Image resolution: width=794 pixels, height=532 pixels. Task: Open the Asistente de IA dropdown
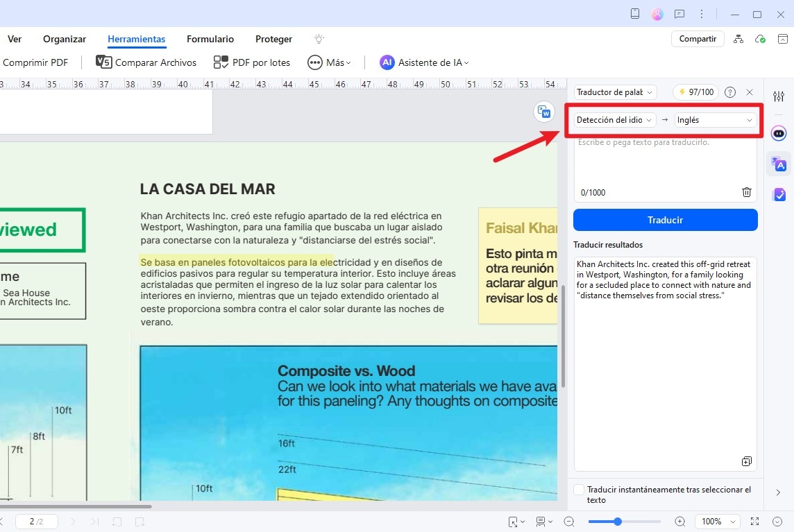[x=424, y=62]
